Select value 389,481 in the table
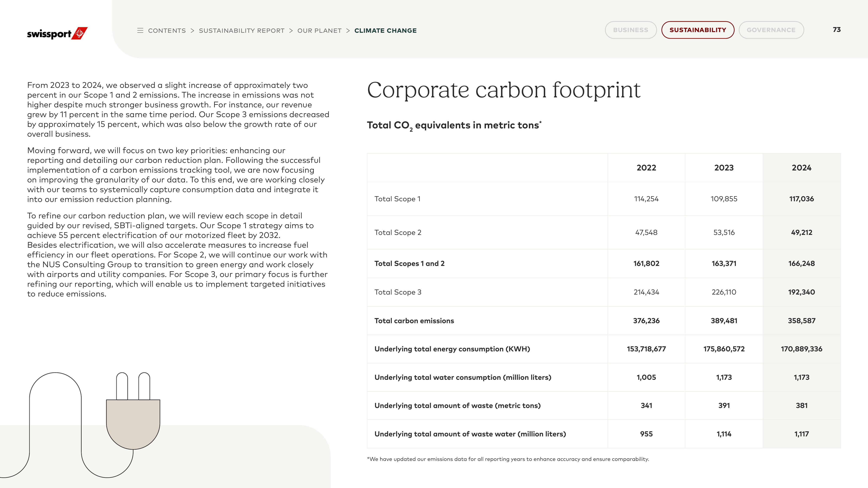Viewport: 868px width, 488px height. [x=724, y=321]
